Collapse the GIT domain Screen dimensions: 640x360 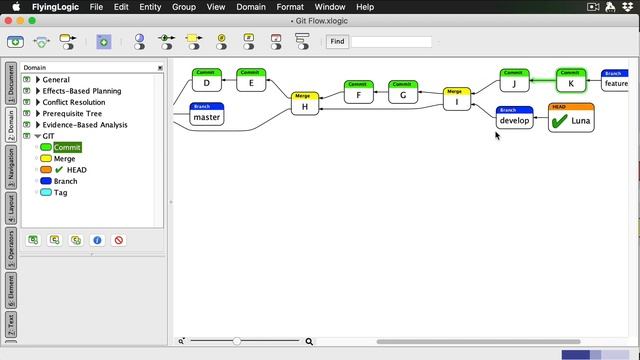[38, 136]
